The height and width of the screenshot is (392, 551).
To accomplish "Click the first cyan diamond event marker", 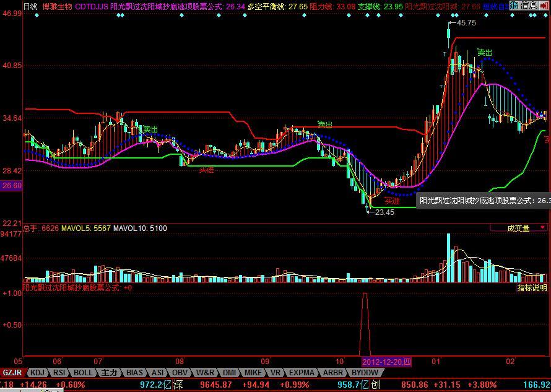I will [37, 15].
